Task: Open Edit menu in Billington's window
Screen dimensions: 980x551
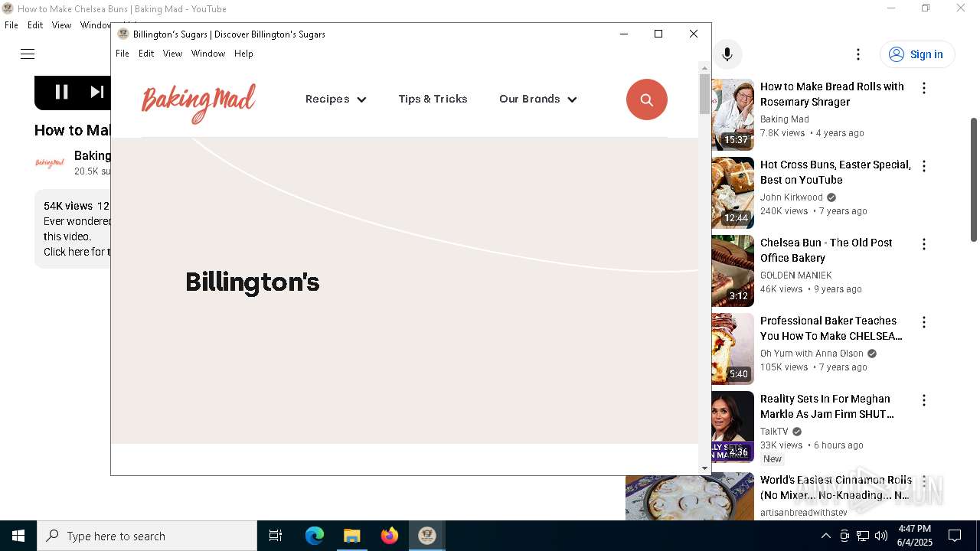Action: click(146, 54)
